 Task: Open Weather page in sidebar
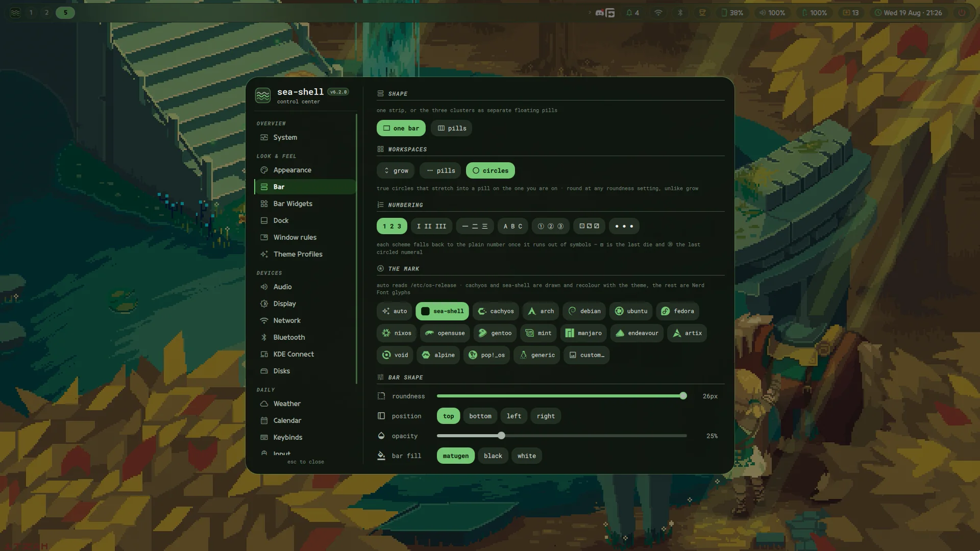(x=305, y=404)
